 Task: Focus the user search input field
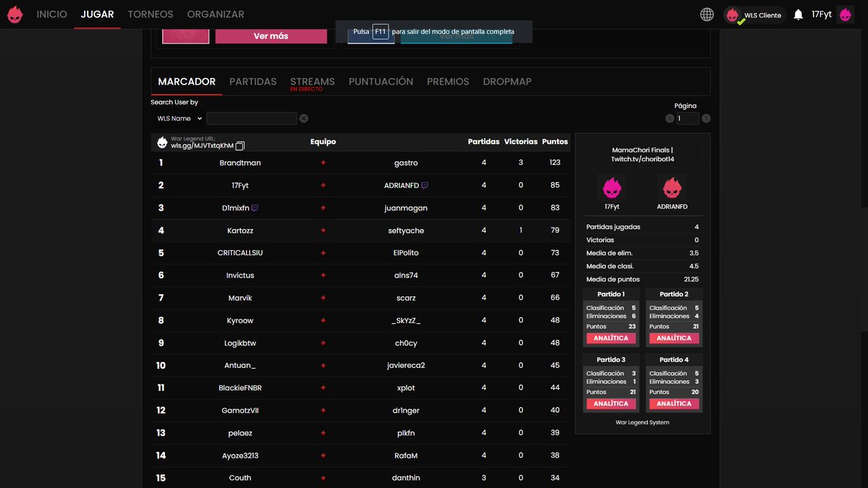[x=252, y=119]
